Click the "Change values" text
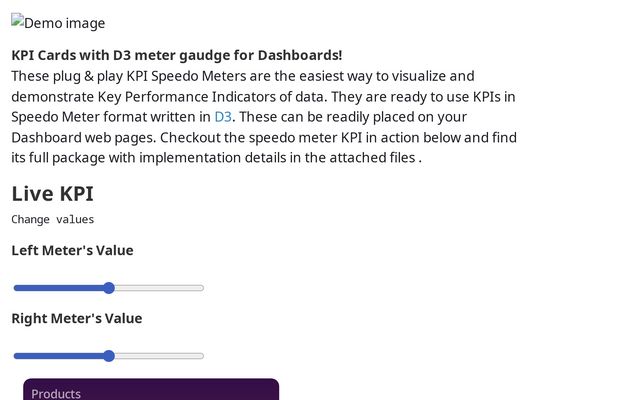This screenshot has width=640, height=400. click(x=53, y=219)
